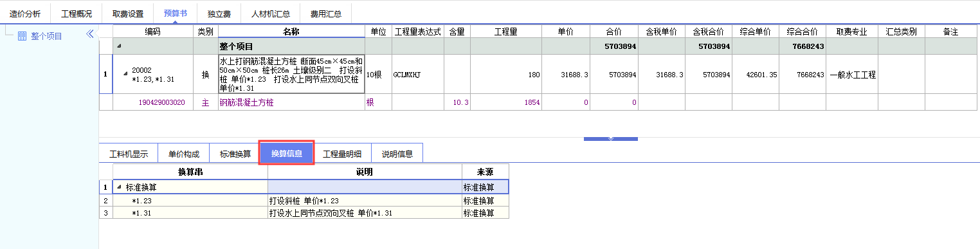Click the 取费专业 column header
The height and width of the screenshot is (249, 980).
point(852,32)
